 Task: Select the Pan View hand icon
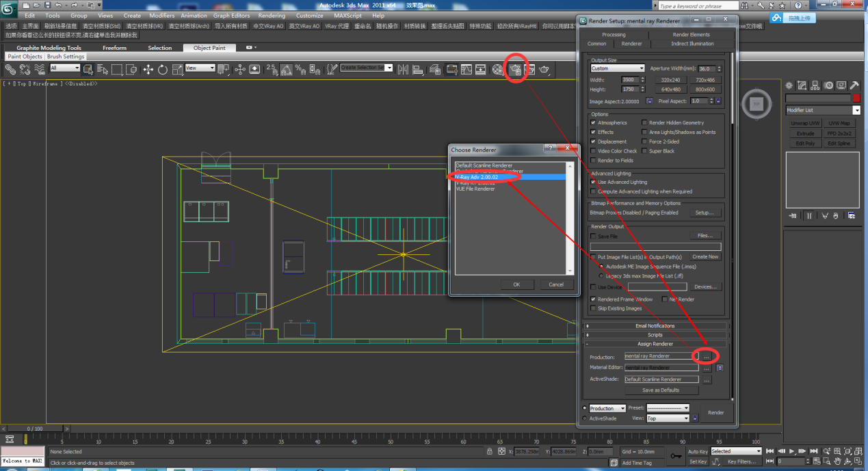(x=837, y=461)
